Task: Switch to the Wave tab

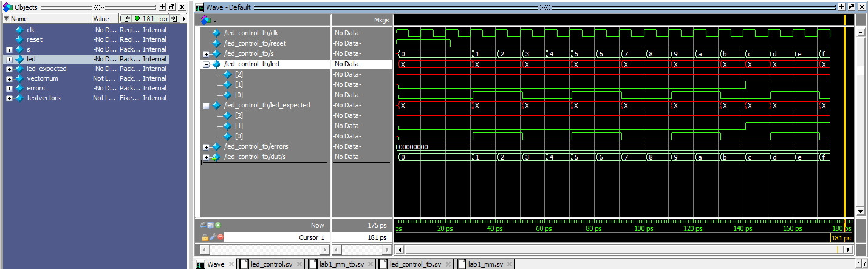Action: click(216, 264)
